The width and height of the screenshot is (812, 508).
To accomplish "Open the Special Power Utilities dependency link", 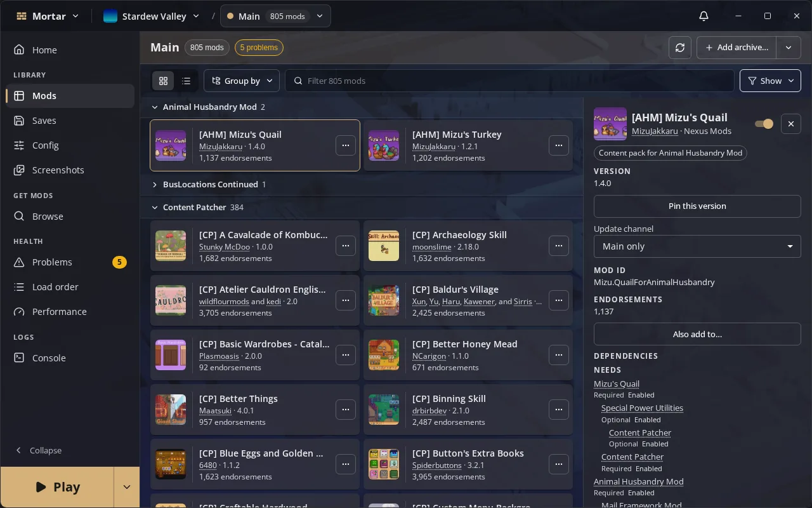I will tap(642, 408).
